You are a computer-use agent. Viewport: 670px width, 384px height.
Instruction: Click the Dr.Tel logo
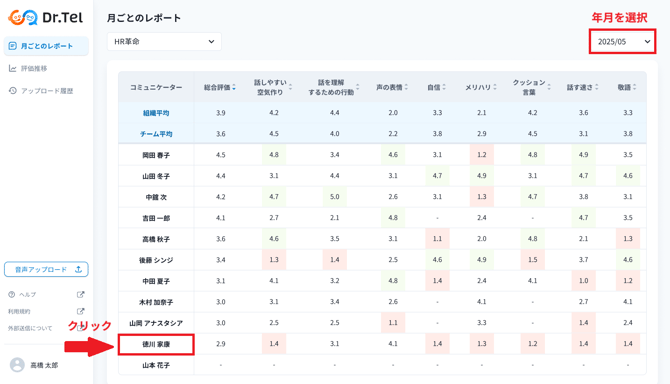(45, 18)
